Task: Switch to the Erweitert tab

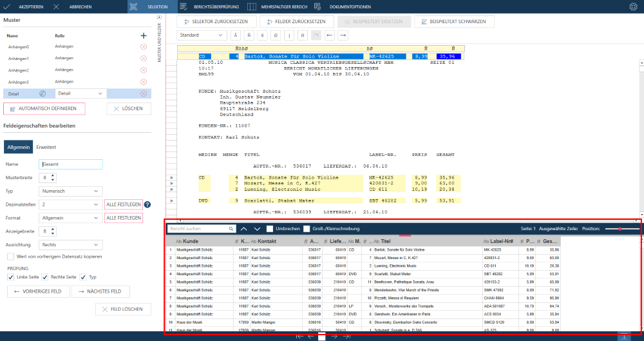Action: click(46, 148)
